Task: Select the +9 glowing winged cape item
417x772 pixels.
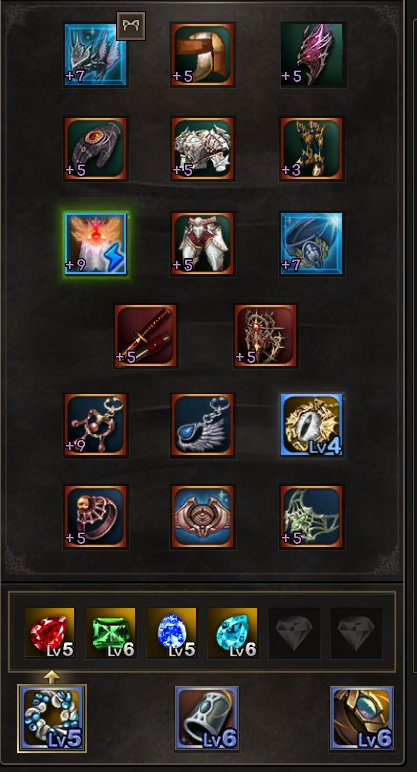Action: click(x=96, y=244)
